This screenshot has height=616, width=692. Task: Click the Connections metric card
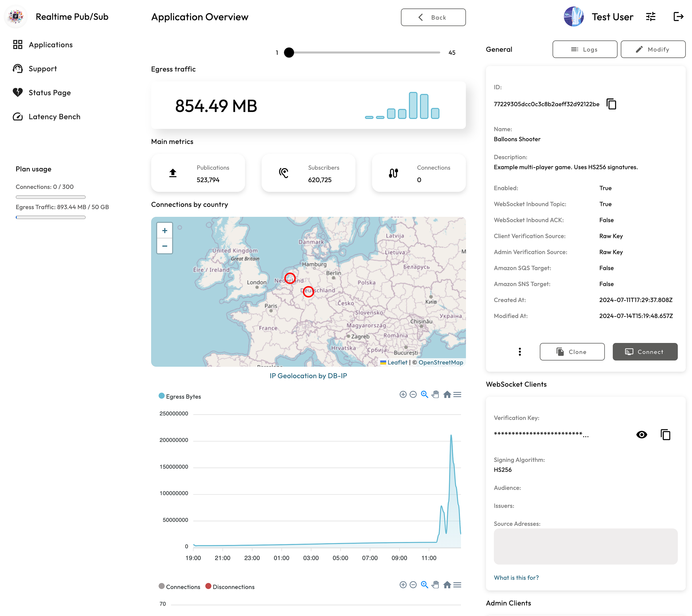[x=419, y=173]
